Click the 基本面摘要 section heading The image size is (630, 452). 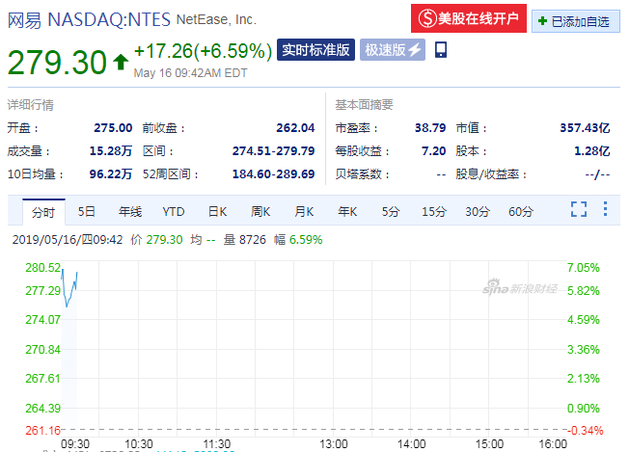[364, 105]
